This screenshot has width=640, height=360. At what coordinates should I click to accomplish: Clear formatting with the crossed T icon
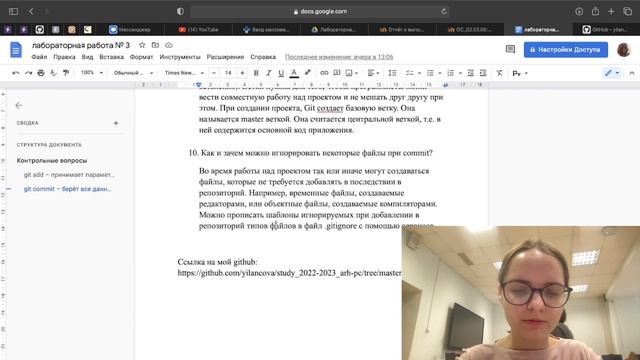499,73
